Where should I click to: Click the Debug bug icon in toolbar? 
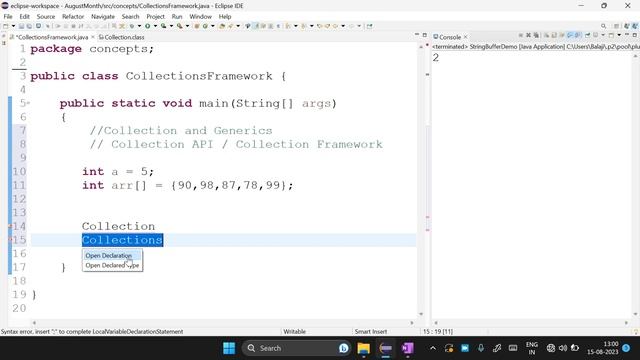pos(132,26)
